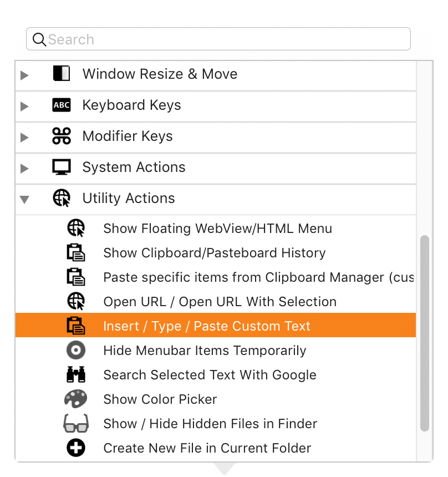Click the command symbol icon for Modifier Keys
Screen dimensions: 448x477
click(x=62, y=136)
